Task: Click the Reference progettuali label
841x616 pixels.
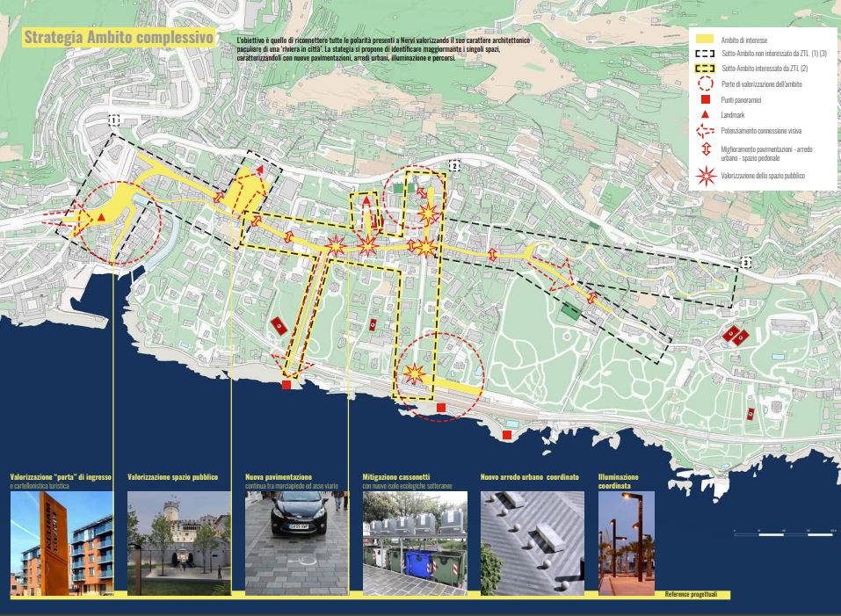Action: pyautogui.click(x=691, y=595)
